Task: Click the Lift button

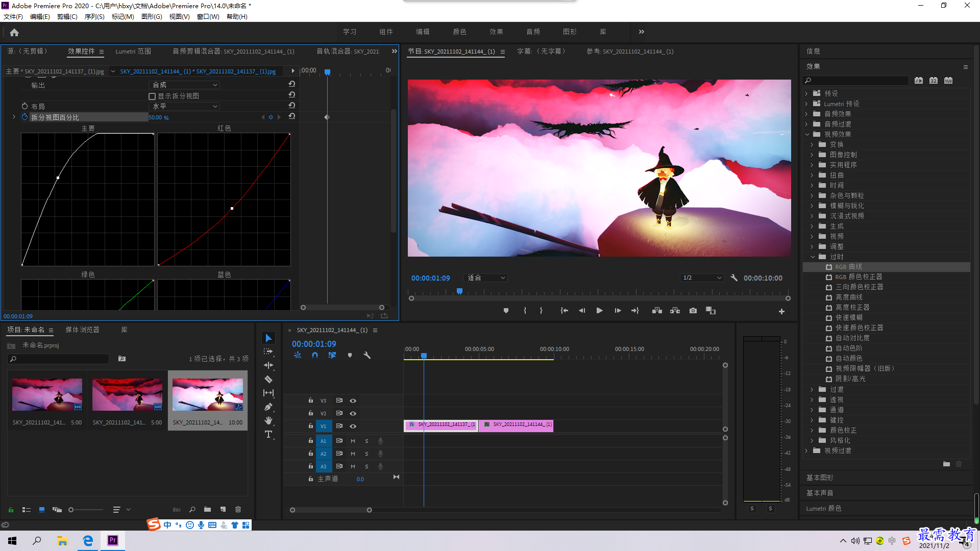Action: [x=657, y=311]
